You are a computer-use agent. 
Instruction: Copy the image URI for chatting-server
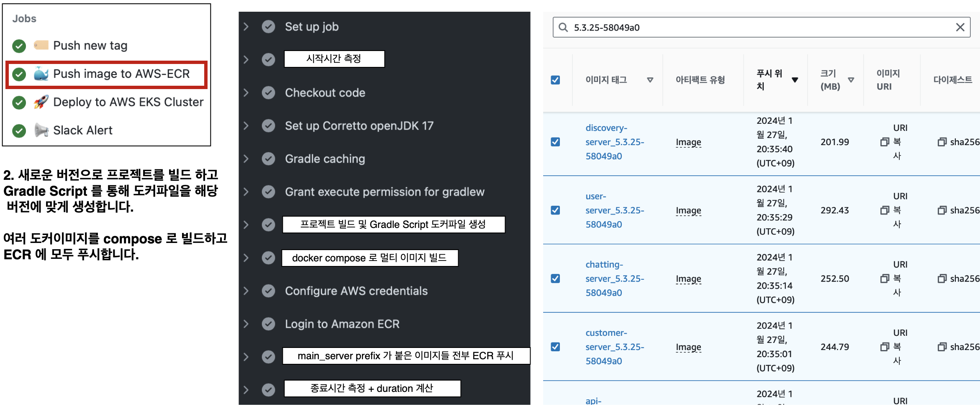pos(885,279)
